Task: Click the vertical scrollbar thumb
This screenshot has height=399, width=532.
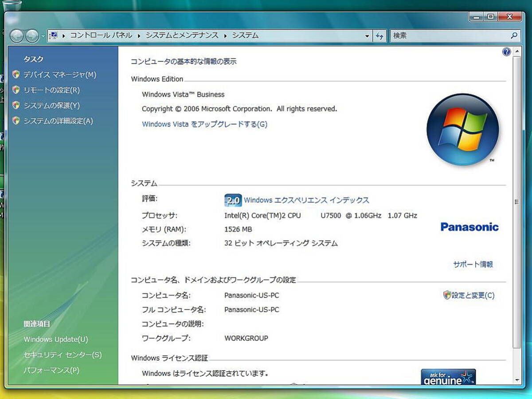Action: coord(516,201)
